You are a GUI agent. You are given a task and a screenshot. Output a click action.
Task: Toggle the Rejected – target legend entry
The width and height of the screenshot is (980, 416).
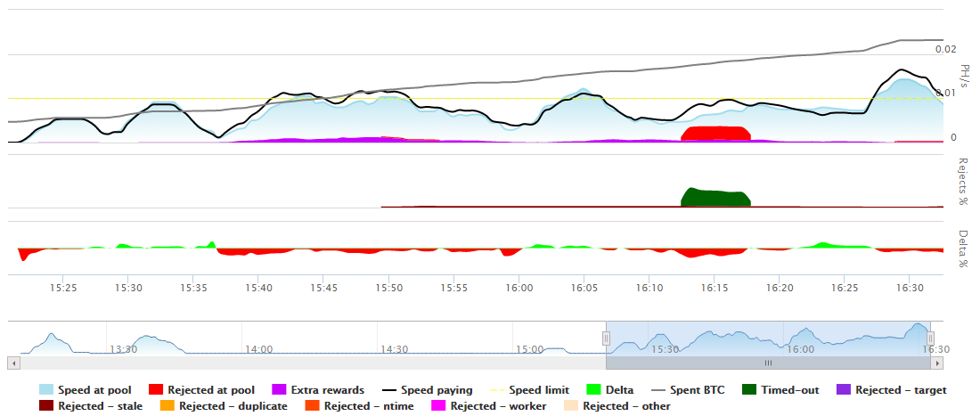pyautogui.click(x=892, y=390)
